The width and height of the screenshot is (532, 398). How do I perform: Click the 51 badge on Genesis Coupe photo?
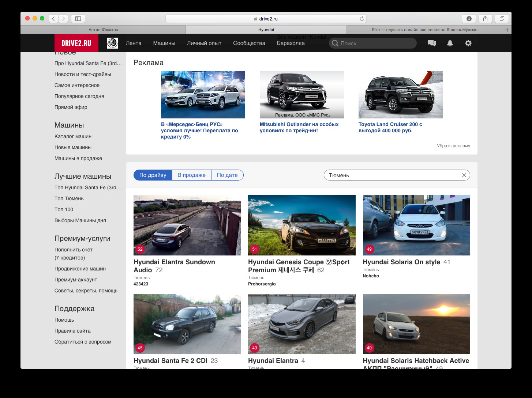click(255, 249)
